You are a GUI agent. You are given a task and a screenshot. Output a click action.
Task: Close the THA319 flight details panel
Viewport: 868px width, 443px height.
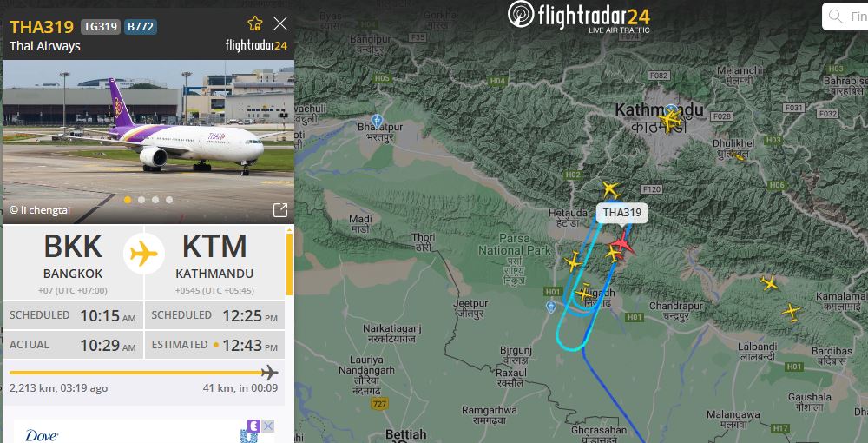(280, 23)
